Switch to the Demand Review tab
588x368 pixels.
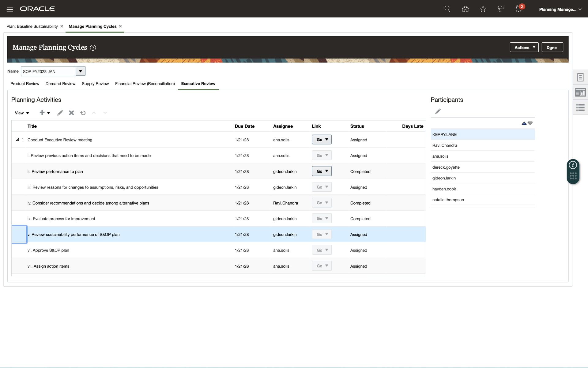(x=60, y=84)
